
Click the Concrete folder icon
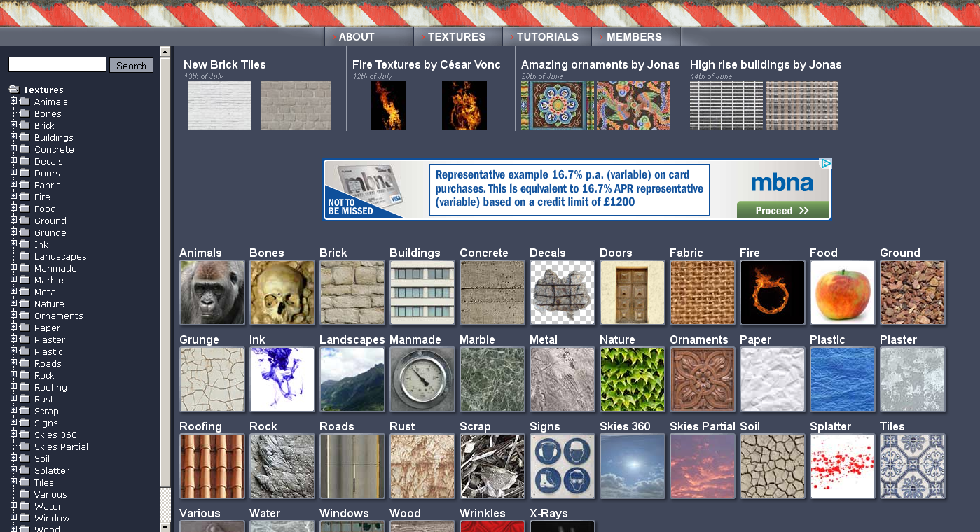[x=24, y=149]
